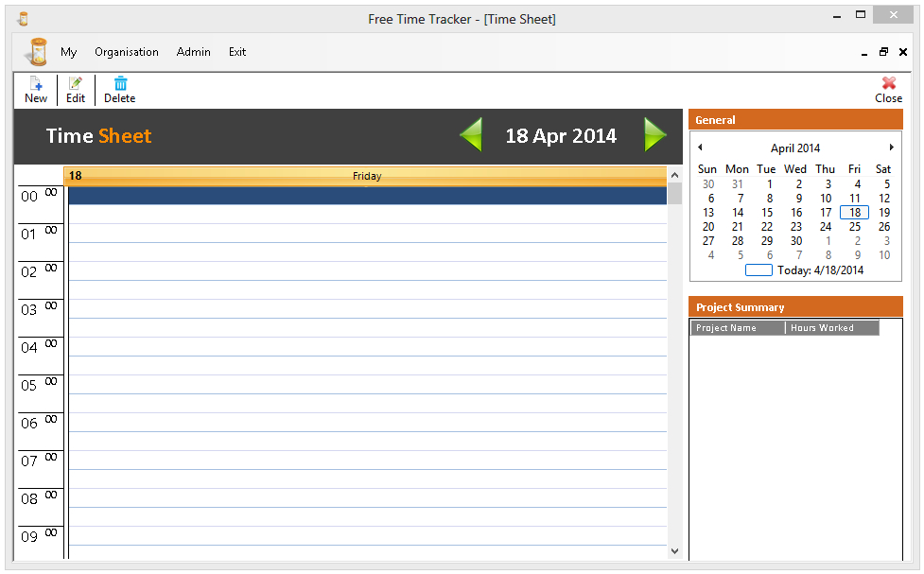
Task: Click the Today: 4/18/2014 link
Action: tap(819, 270)
